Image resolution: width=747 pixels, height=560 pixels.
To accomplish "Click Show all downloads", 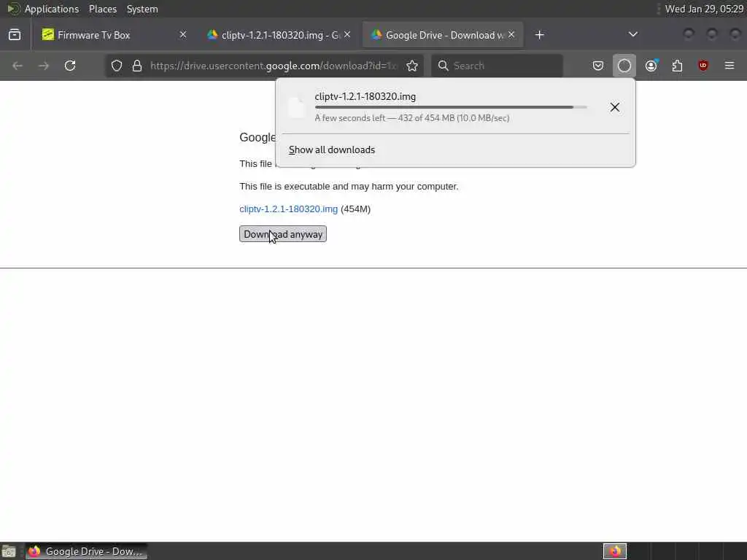I will tap(332, 149).
